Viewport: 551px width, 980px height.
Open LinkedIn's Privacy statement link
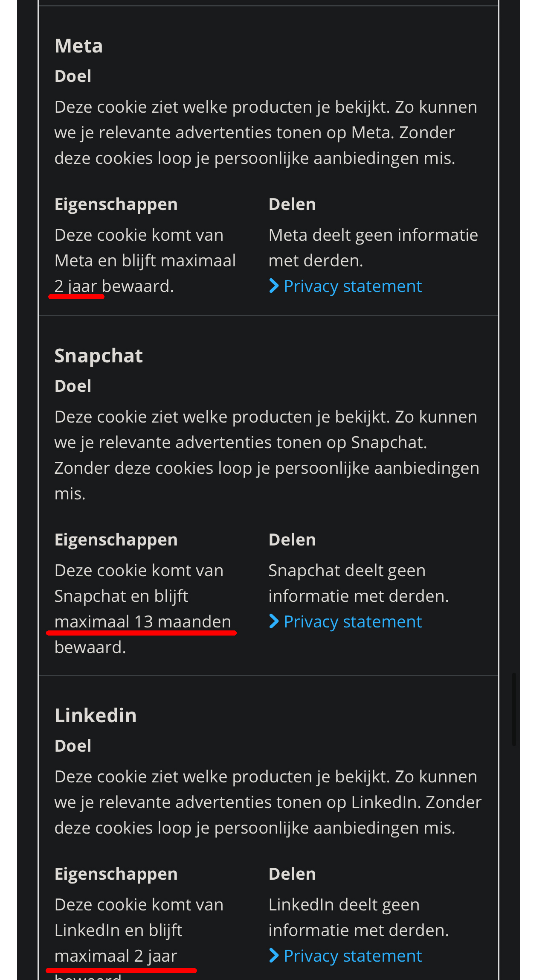pyautogui.click(x=352, y=956)
